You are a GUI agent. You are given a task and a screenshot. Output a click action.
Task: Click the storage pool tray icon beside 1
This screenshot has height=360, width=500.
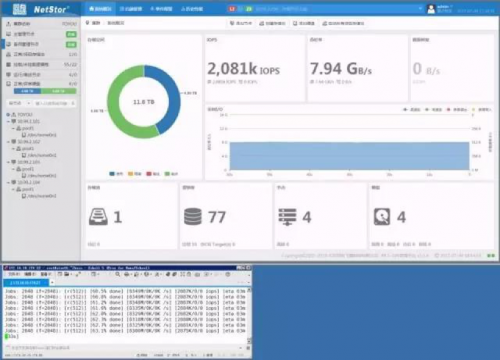pyautogui.click(x=98, y=217)
